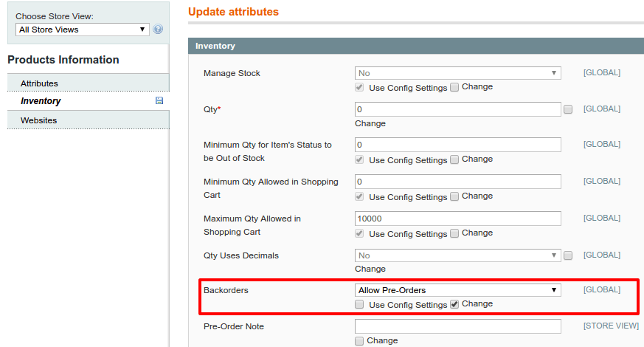644x347 pixels.
Task: Select the Inventory tab in sidebar
Action: [x=41, y=101]
